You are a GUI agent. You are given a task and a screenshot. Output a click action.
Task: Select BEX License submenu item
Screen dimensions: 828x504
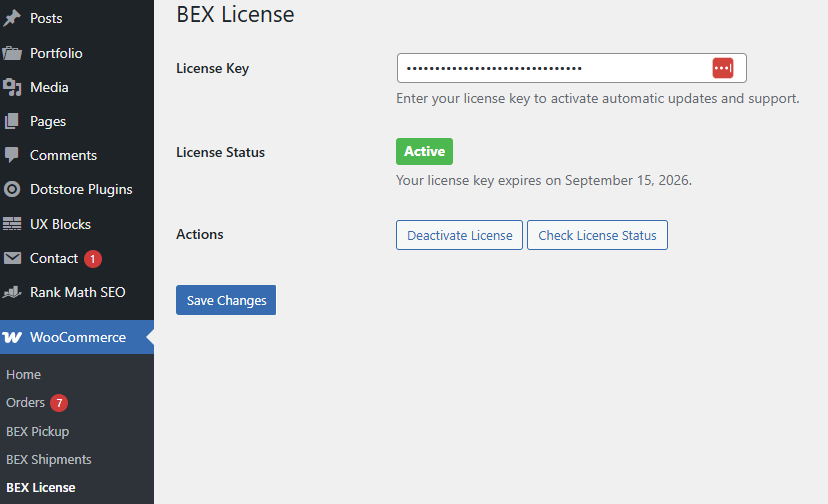41,488
